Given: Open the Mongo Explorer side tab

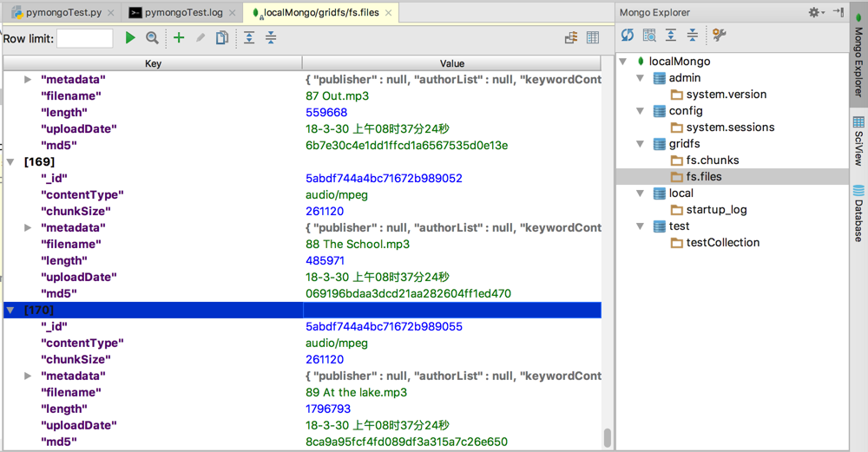Looking at the screenshot, I should click(858, 56).
